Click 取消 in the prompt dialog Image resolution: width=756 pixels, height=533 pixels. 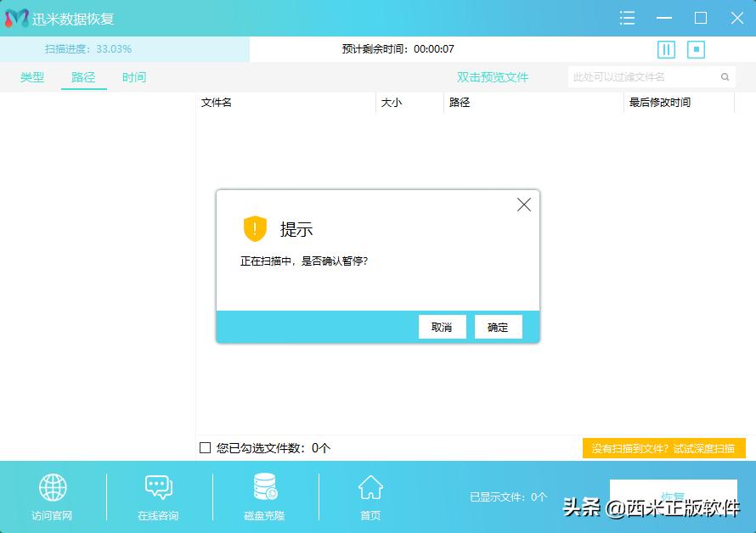point(442,328)
